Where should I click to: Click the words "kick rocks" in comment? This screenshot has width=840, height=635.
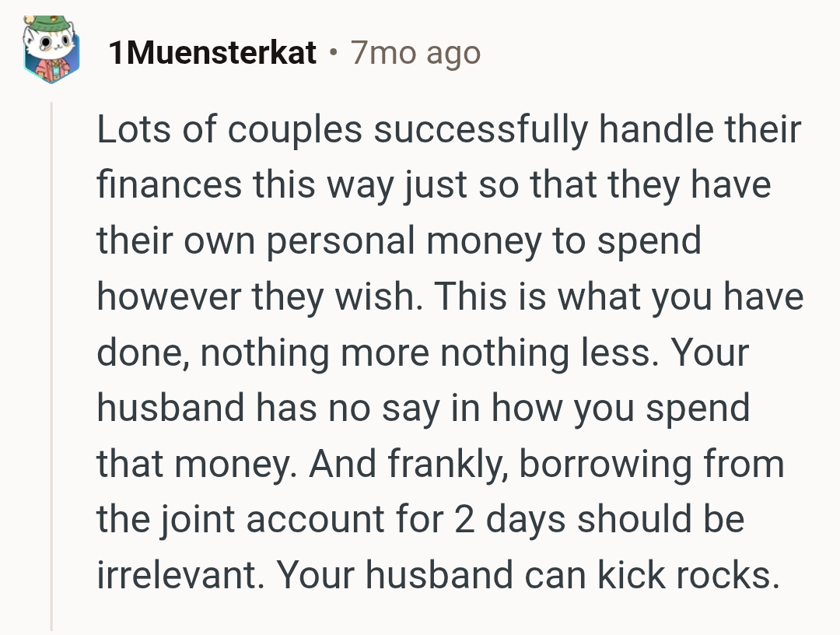(x=688, y=576)
